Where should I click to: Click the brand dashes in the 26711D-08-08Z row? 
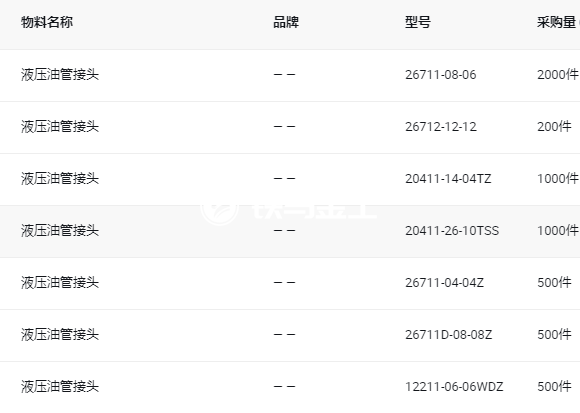click(x=284, y=335)
